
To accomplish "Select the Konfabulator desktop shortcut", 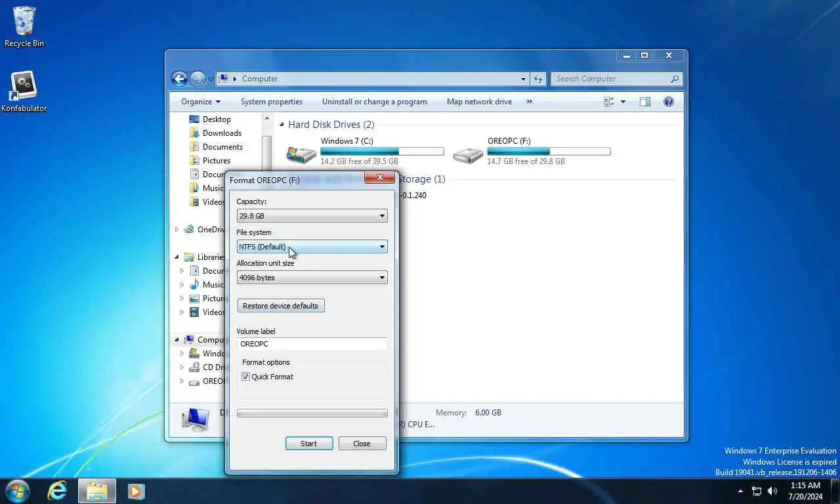I will pos(24,92).
